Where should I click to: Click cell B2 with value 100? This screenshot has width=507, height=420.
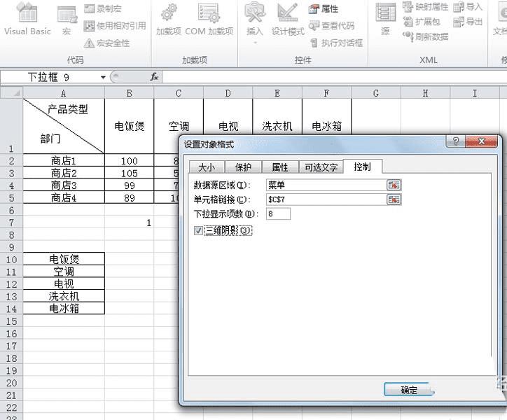pos(130,161)
